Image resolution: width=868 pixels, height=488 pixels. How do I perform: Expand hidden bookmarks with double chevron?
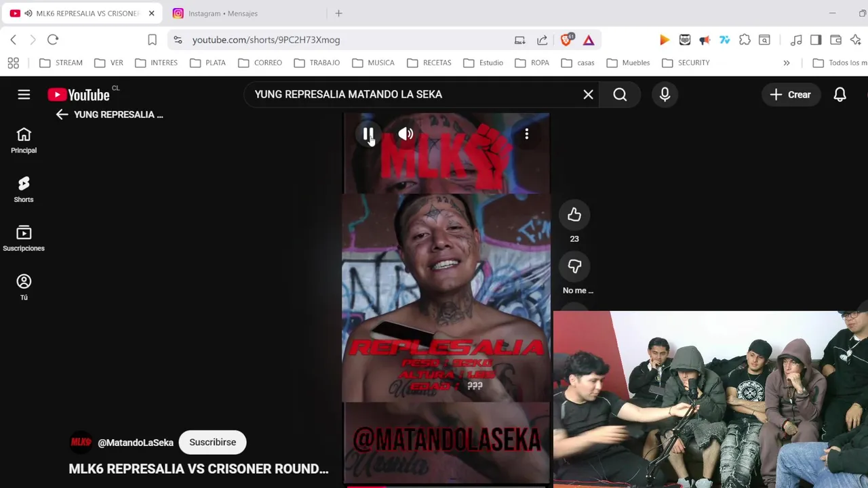(787, 63)
